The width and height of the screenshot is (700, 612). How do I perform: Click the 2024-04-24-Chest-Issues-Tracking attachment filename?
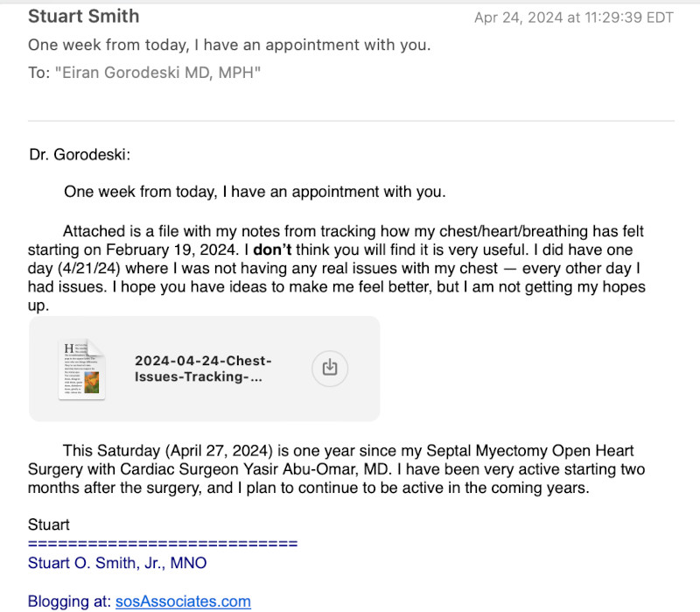pos(203,369)
